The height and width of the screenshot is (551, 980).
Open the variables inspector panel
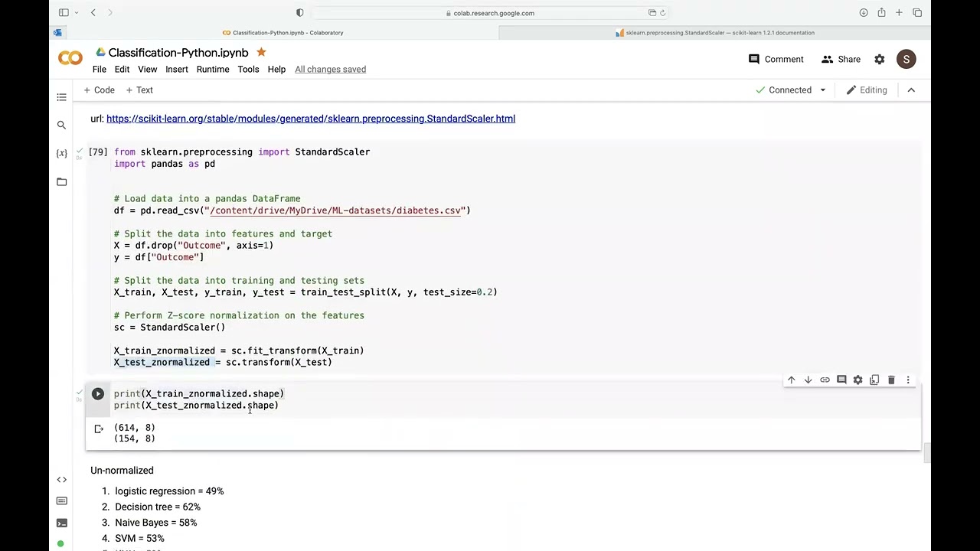point(62,153)
